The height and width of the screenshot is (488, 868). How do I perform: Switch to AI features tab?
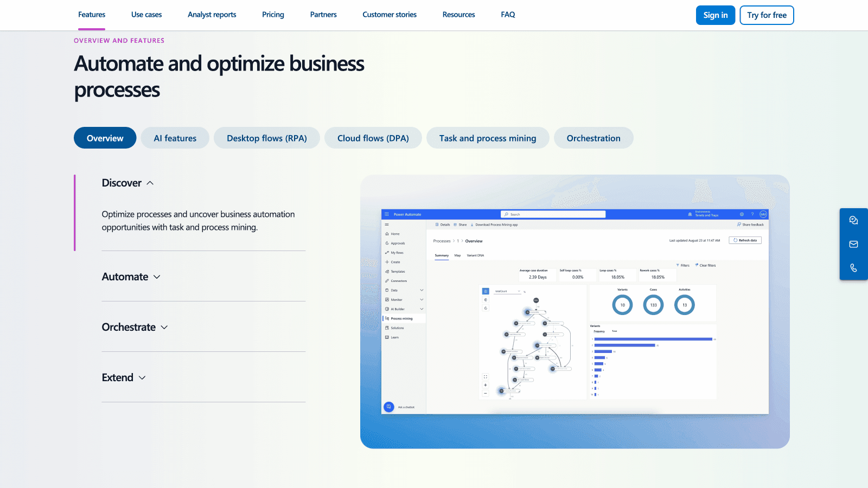[x=175, y=138]
